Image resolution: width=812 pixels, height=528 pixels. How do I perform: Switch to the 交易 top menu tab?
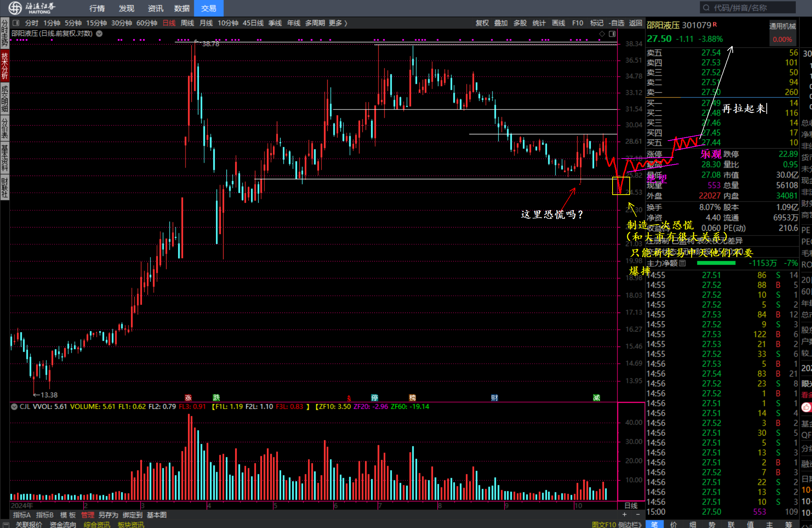pyautogui.click(x=209, y=8)
